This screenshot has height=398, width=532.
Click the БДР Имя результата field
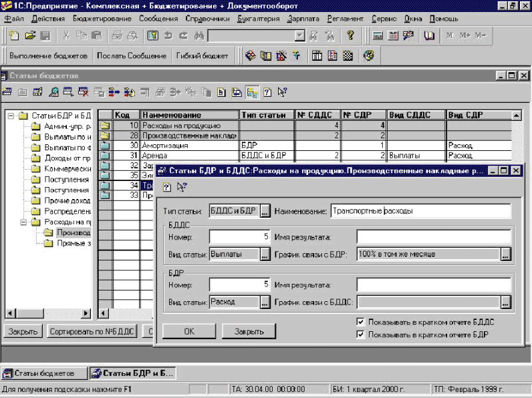tap(434, 284)
